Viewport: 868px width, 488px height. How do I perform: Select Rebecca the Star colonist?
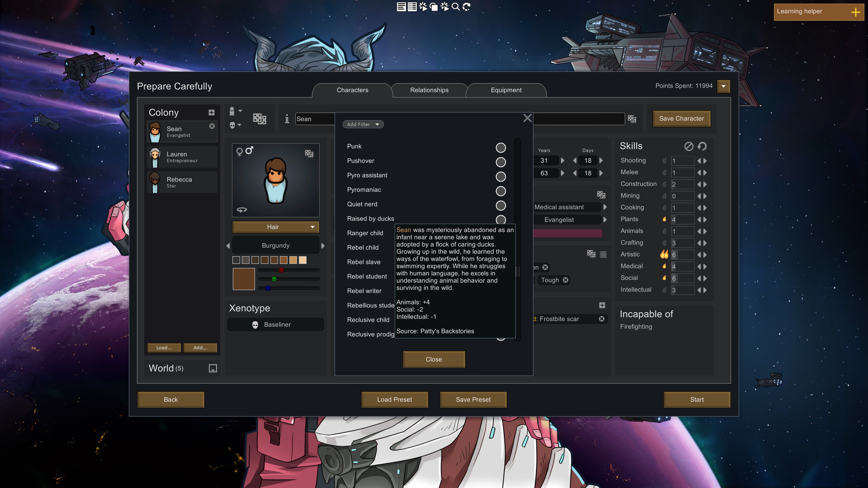point(182,182)
